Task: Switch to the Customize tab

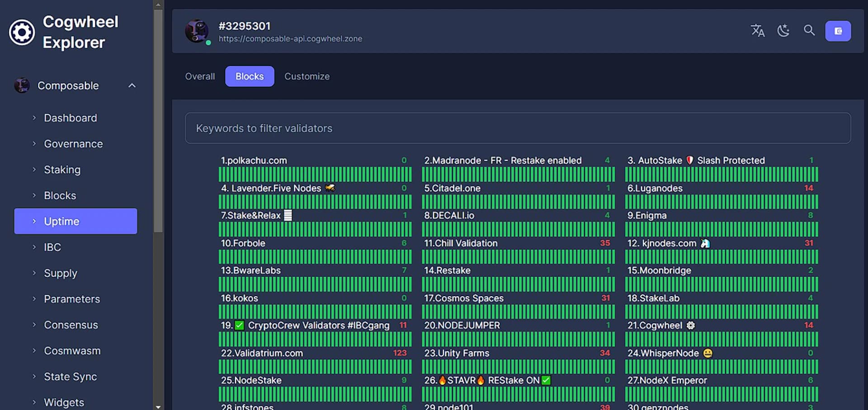Action: [x=307, y=76]
